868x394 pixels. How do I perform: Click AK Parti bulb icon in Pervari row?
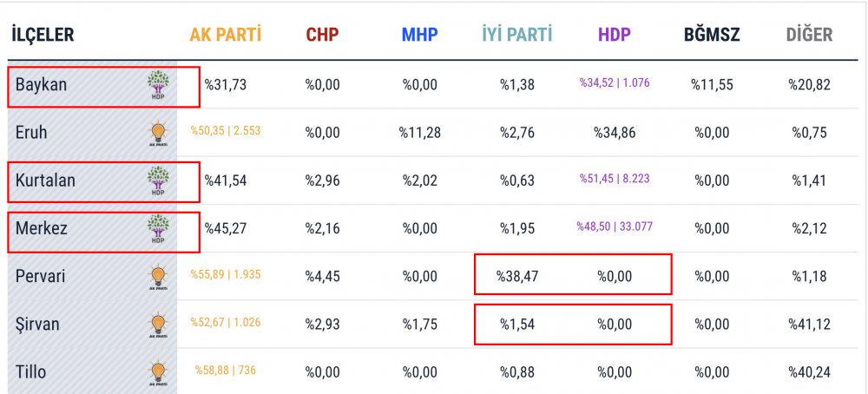click(x=159, y=277)
